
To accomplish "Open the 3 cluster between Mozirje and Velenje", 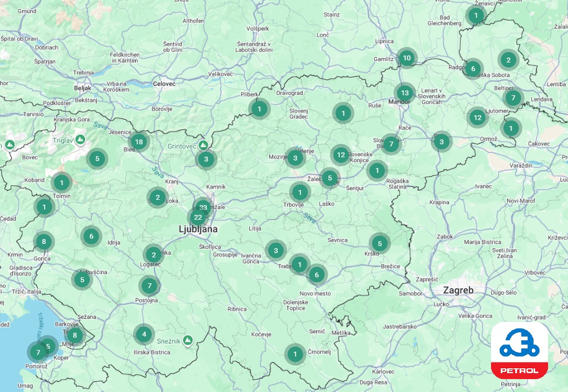I will 295,158.
